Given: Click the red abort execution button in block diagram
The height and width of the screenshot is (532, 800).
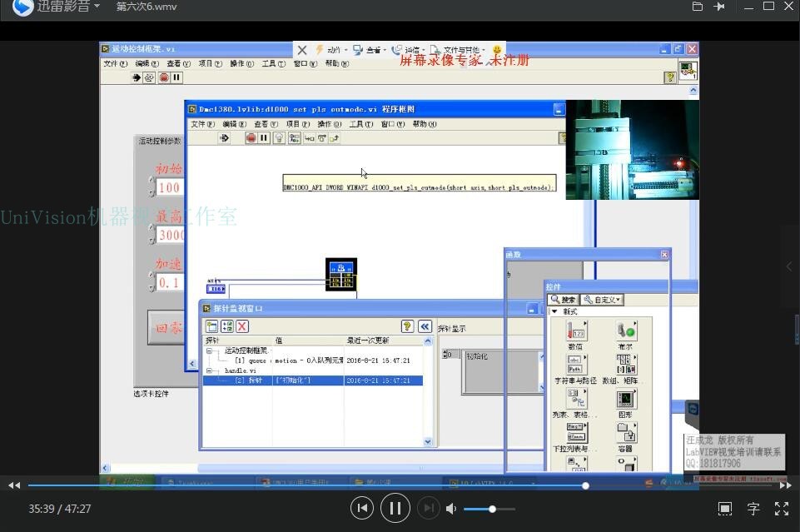Looking at the screenshot, I should pyautogui.click(x=251, y=138).
